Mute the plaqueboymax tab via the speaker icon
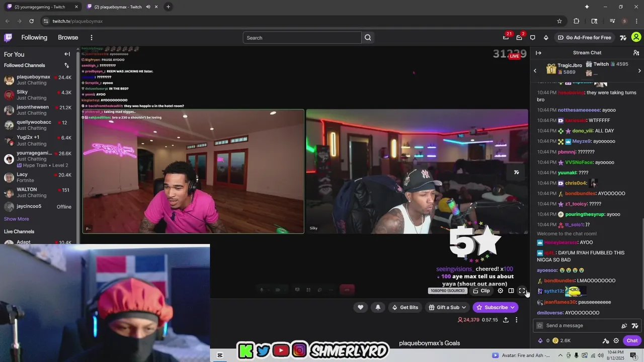The image size is (644, 362). (x=148, y=7)
